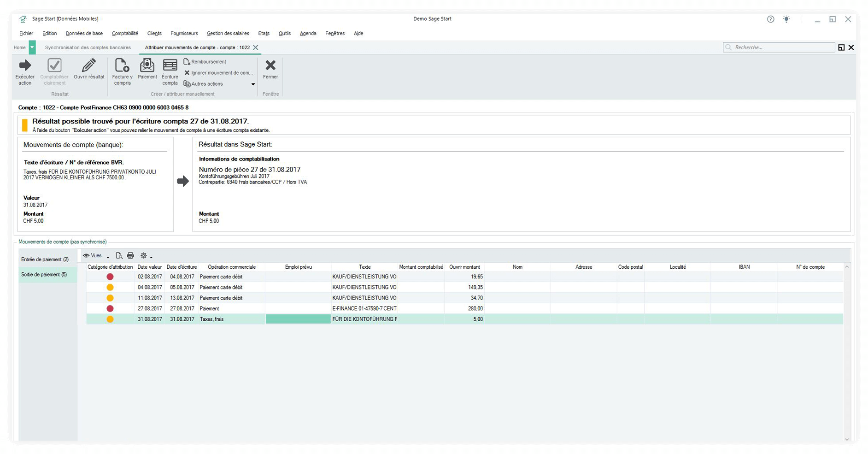Open the Comptabilité menu
This screenshot has height=454, width=868.
(x=125, y=33)
